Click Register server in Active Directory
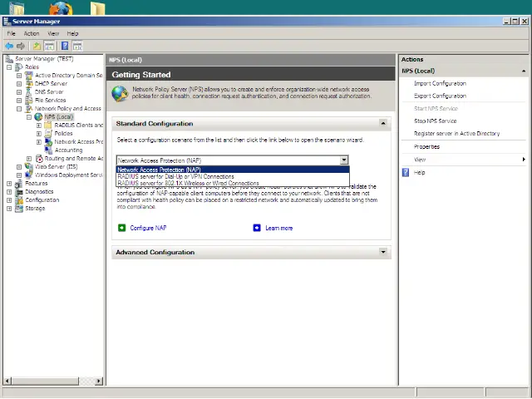This screenshot has width=532, height=399. tap(456, 134)
